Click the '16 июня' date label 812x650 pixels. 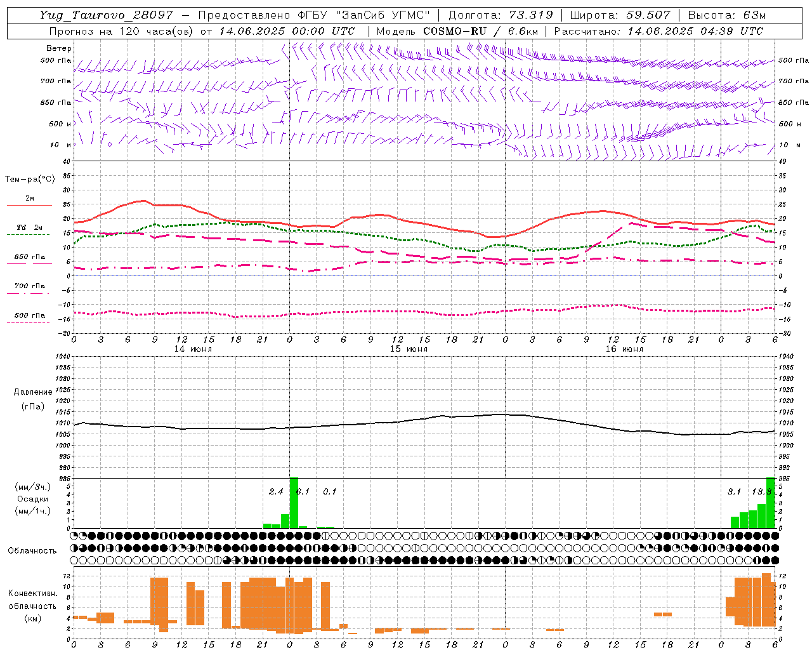624,349
